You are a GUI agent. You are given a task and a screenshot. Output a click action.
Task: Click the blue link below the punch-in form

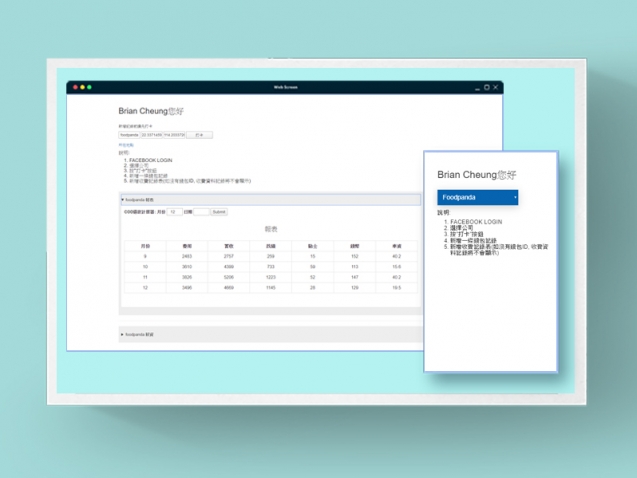[x=126, y=145]
